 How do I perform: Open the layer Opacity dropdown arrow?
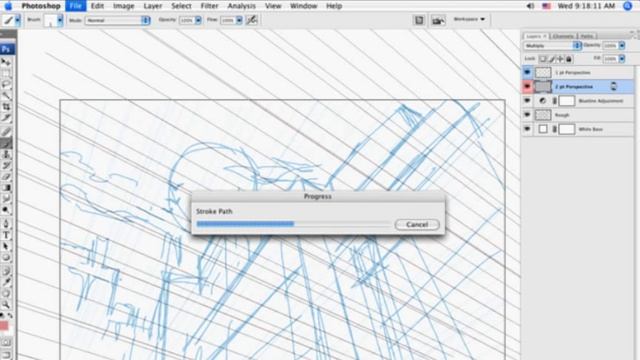[622, 46]
